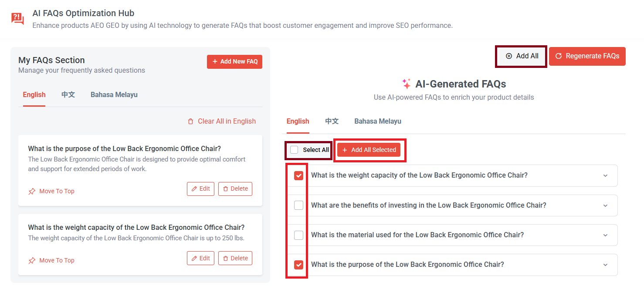
Task: Expand the weight capacity FAQ answer
Action: (x=605, y=175)
